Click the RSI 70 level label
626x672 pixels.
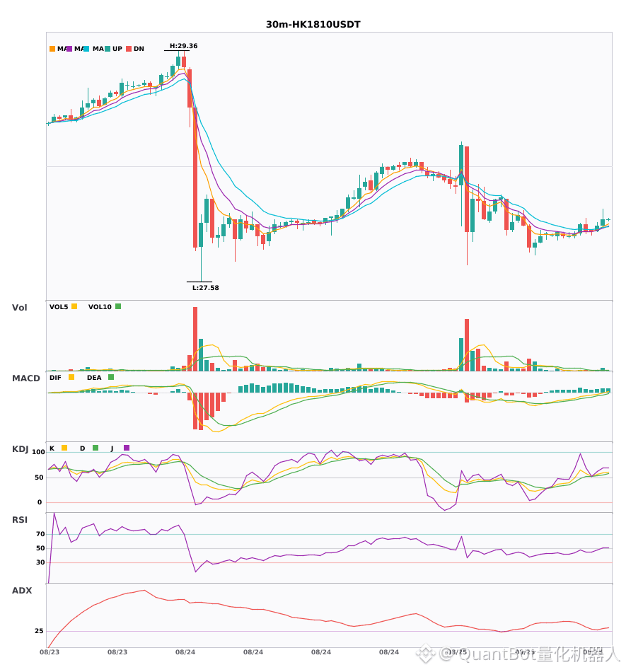(40, 534)
